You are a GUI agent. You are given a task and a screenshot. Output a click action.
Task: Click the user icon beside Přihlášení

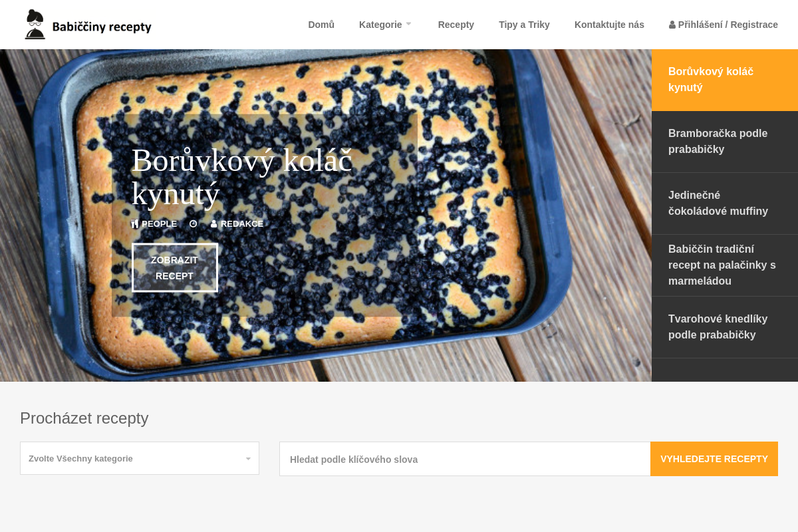click(672, 25)
